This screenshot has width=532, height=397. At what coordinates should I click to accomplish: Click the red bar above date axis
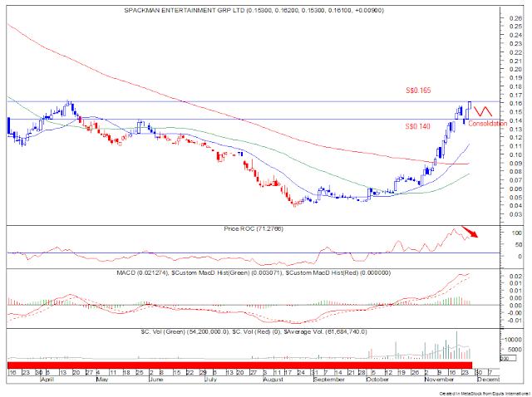click(x=239, y=365)
